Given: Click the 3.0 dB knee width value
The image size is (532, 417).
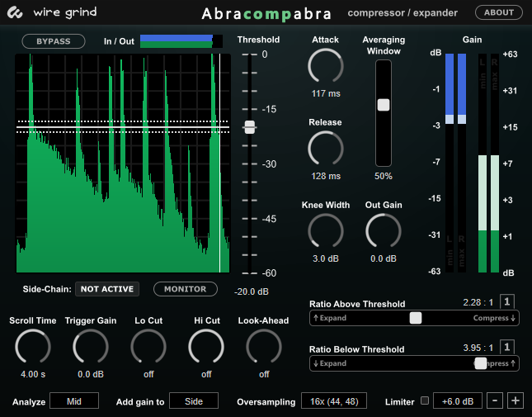Looking at the screenshot, I should click(326, 258).
